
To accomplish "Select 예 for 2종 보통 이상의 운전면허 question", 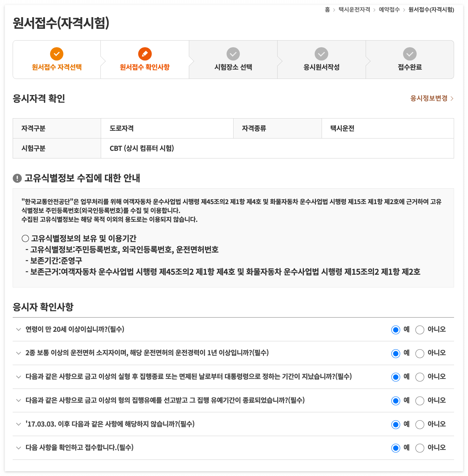I will pyautogui.click(x=396, y=353).
